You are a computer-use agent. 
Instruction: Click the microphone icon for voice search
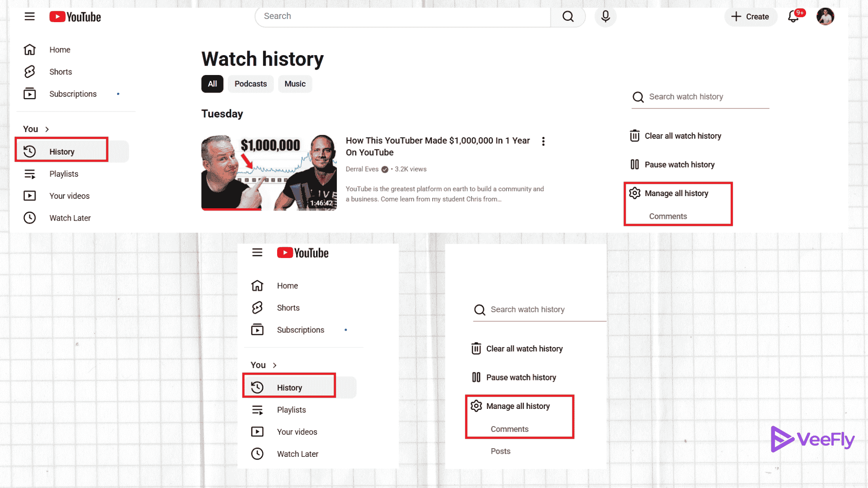[x=605, y=16]
